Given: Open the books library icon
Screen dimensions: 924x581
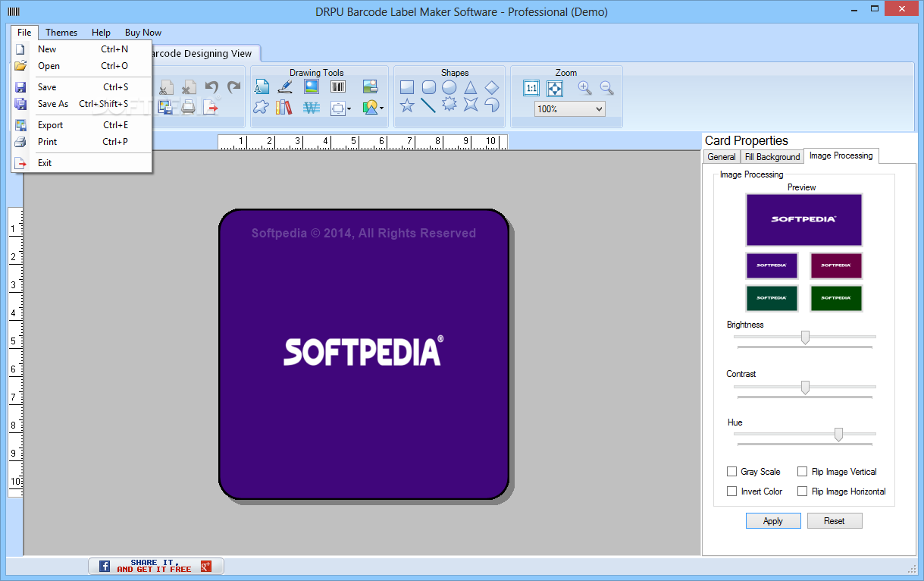Looking at the screenshot, I should click(x=284, y=107).
